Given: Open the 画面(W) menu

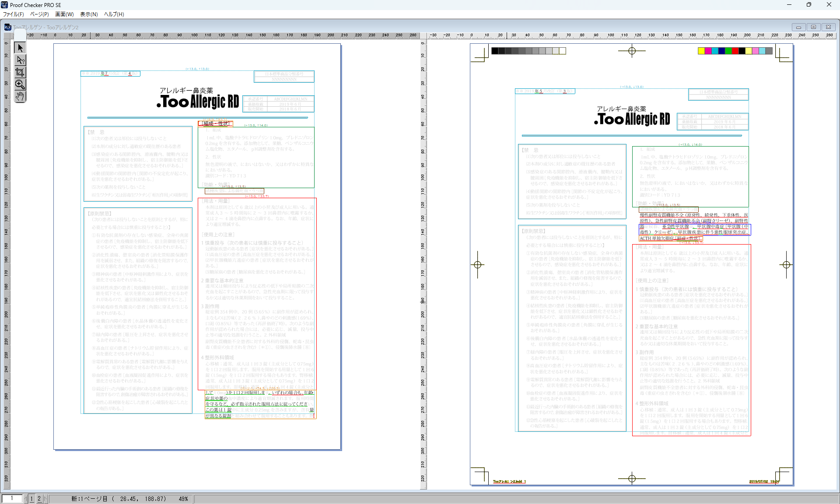Looking at the screenshot, I should (x=64, y=14).
